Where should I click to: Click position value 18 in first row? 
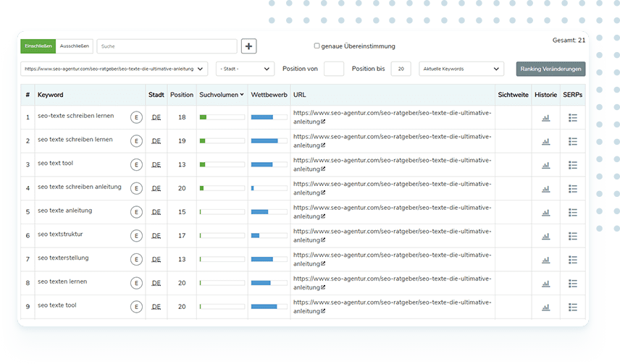pyautogui.click(x=182, y=117)
